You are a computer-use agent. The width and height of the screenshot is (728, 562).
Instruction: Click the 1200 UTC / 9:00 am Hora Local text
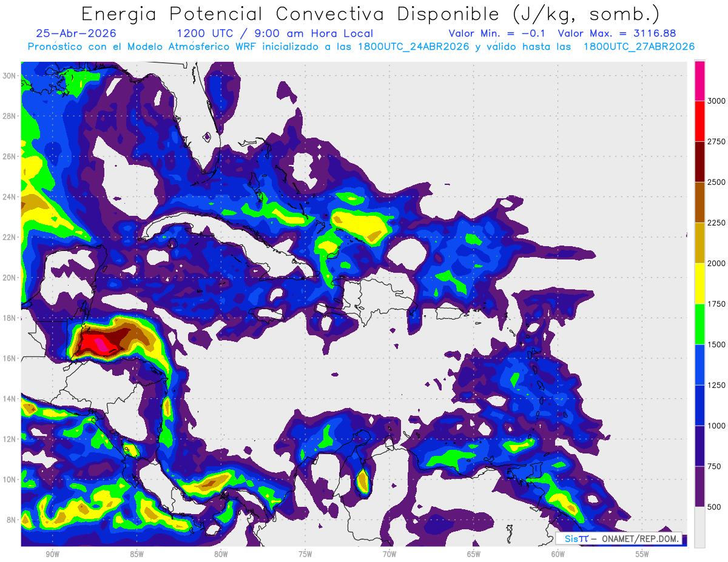[x=275, y=34]
